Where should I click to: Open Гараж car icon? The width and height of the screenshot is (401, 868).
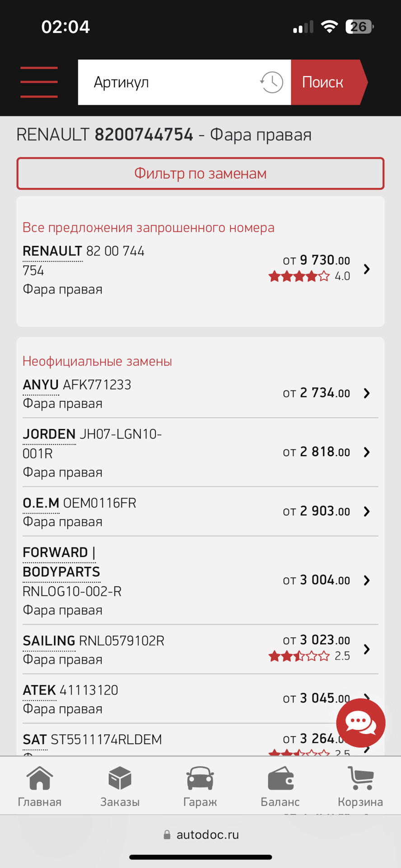pyautogui.click(x=200, y=787)
